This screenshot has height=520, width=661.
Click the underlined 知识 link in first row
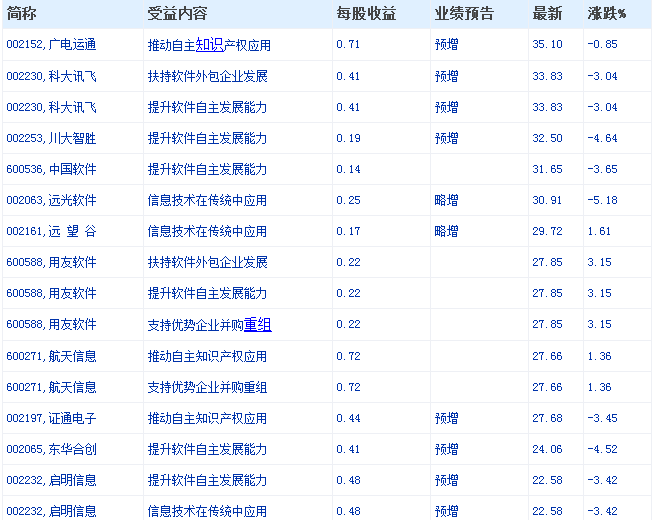209,44
